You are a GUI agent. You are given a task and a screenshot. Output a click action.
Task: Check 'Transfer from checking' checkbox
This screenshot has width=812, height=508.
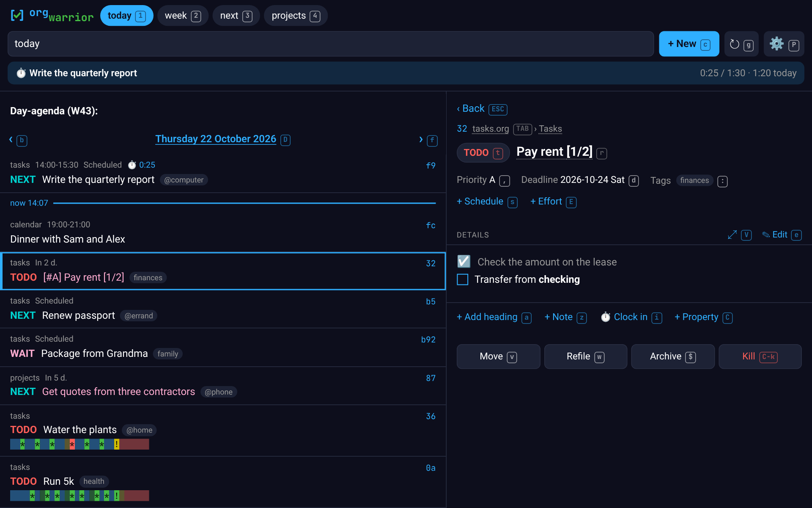(x=463, y=279)
